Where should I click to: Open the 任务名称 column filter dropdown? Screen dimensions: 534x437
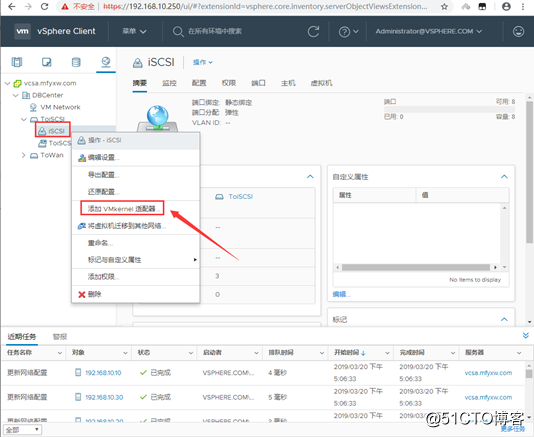(x=60, y=353)
